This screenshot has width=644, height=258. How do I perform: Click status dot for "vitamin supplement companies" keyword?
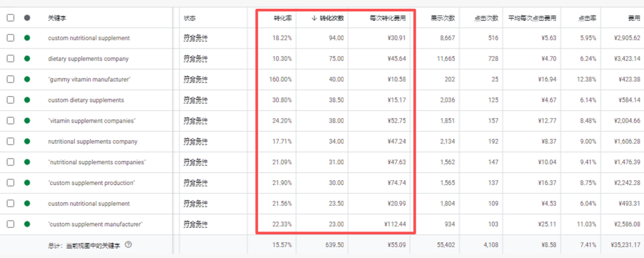(27, 121)
